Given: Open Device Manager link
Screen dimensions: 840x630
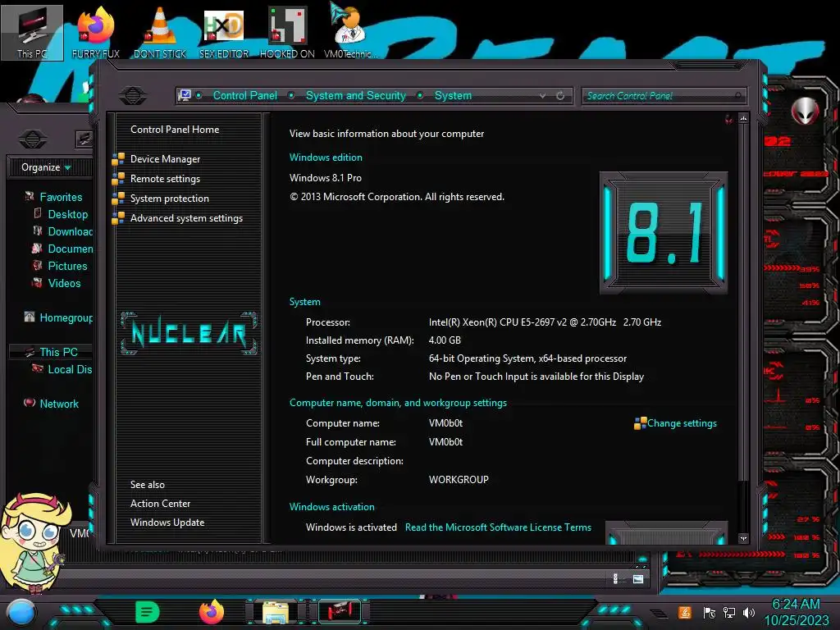Looking at the screenshot, I should [x=165, y=159].
